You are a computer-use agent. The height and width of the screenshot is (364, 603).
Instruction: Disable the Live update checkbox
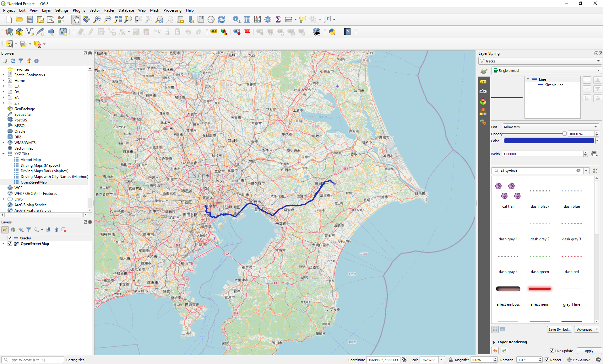[552, 351]
